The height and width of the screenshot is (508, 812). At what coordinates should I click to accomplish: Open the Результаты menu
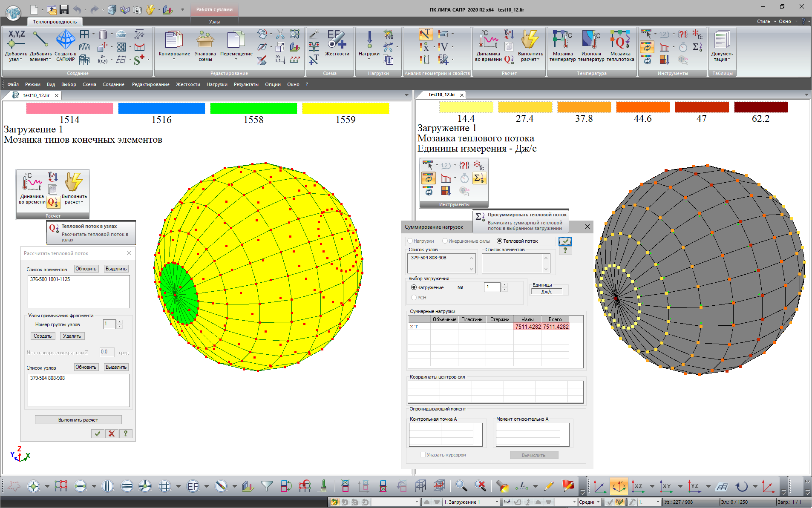click(x=246, y=84)
